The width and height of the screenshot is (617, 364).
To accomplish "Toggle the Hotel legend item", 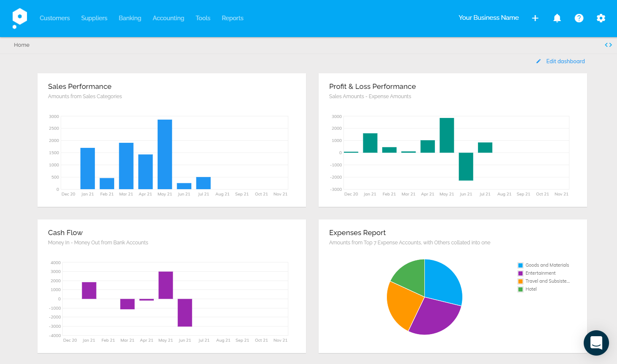I will [x=531, y=289].
